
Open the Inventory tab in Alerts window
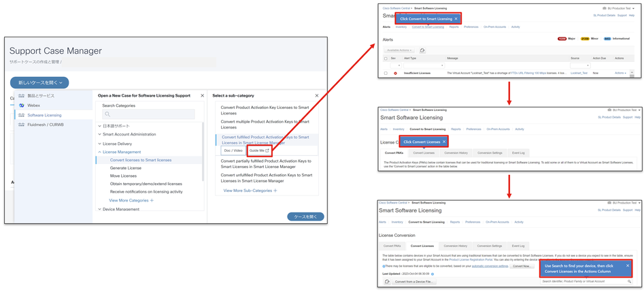(401, 27)
